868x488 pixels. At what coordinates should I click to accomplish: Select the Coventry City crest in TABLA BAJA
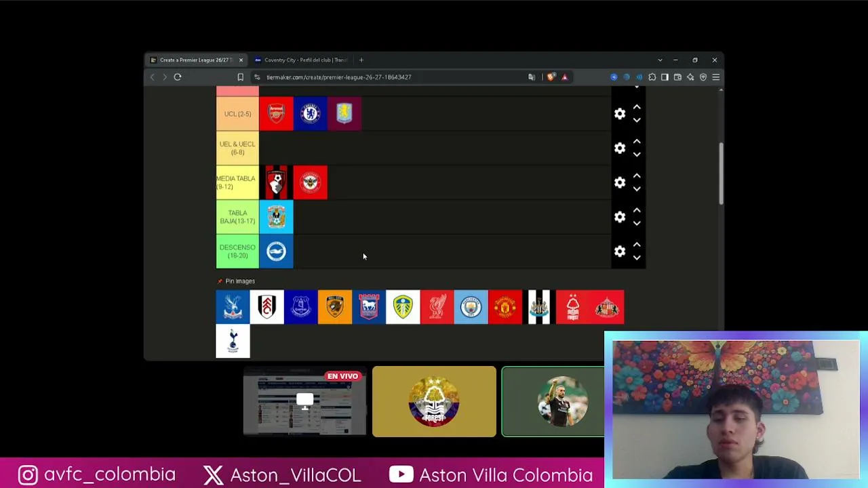click(276, 217)
